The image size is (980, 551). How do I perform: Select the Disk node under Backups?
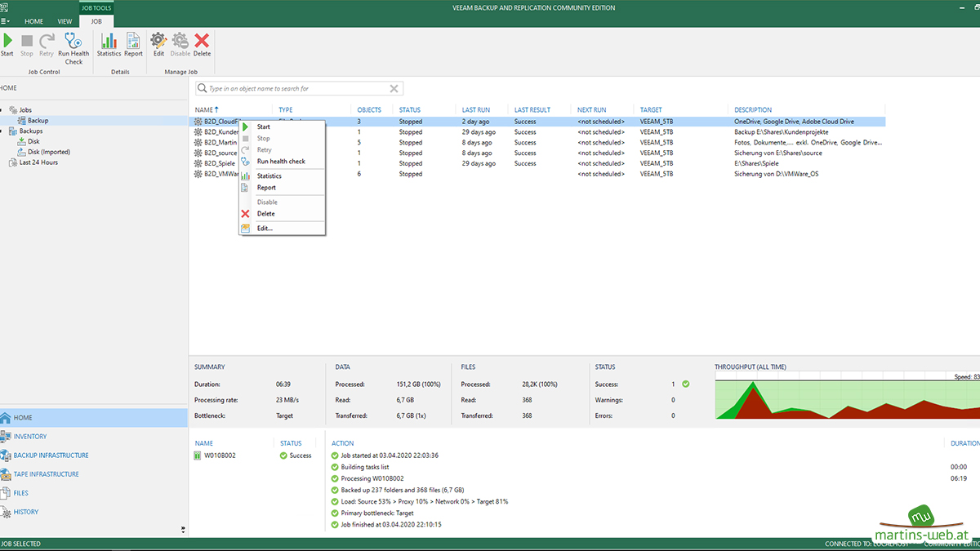pyautogui.click(x=33, y=141)
